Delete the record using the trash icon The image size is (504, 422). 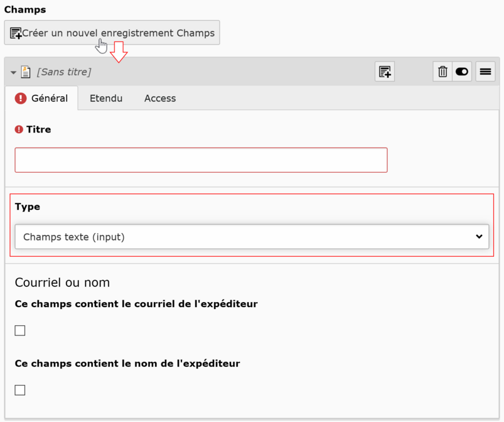click(442, 72)
